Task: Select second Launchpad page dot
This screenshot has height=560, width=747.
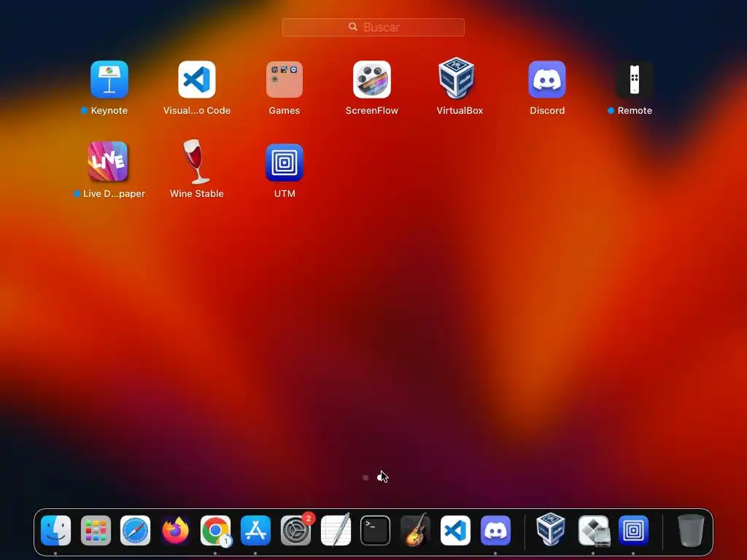Action: (x=380, y=478)
